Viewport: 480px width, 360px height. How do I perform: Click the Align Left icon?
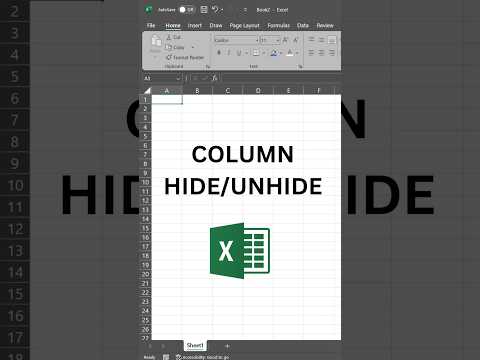click(x=311, y=53)
